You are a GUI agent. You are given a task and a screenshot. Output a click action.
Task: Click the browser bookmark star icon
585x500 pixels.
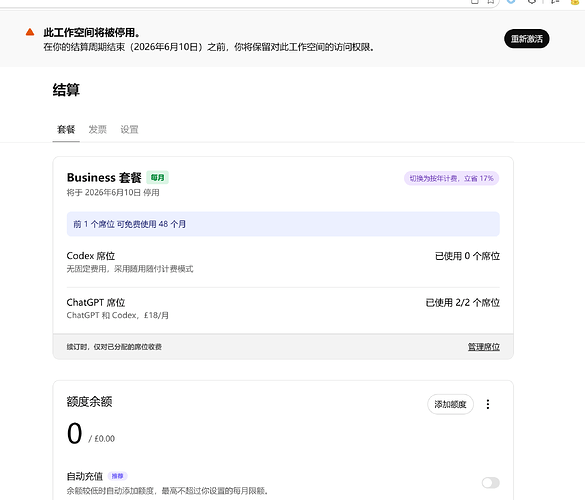[491, 1]
